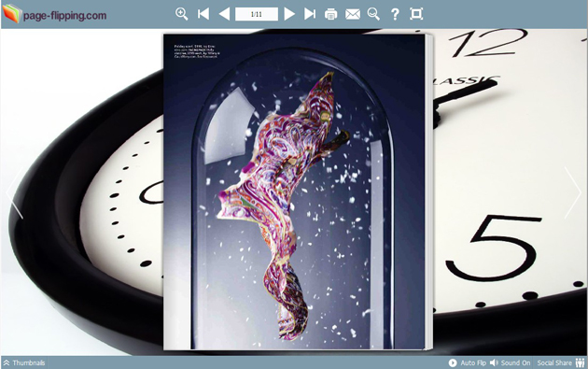
Task: Flip backward using left side chevron
Action: pyautogui.click(x=14, y=192)
